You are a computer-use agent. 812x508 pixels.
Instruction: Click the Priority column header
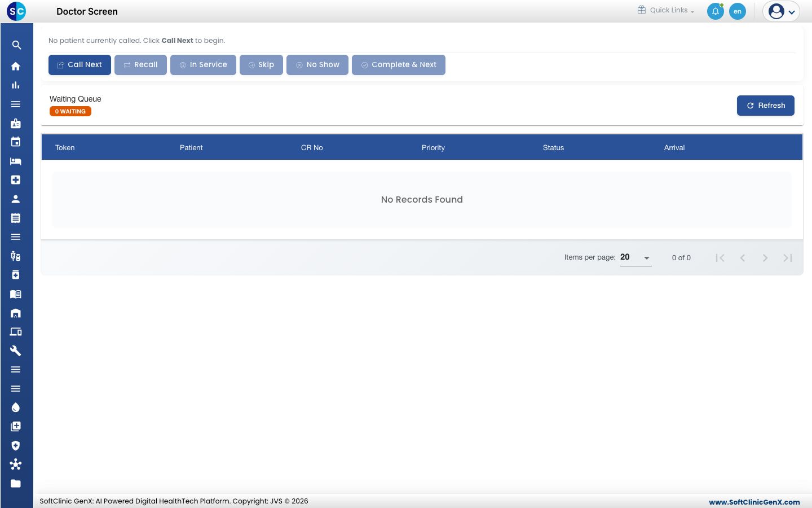point(433,148)
